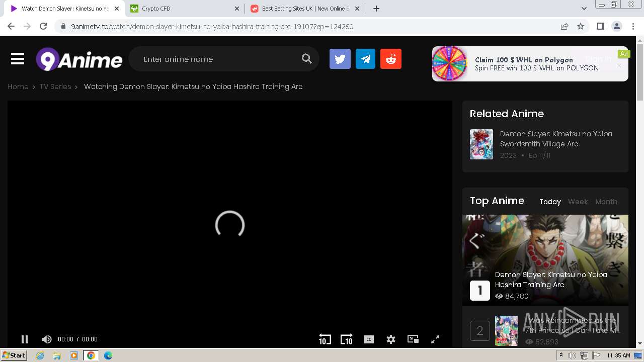
Task: Open a new browser tab
Action: click(x=376, y=9)
